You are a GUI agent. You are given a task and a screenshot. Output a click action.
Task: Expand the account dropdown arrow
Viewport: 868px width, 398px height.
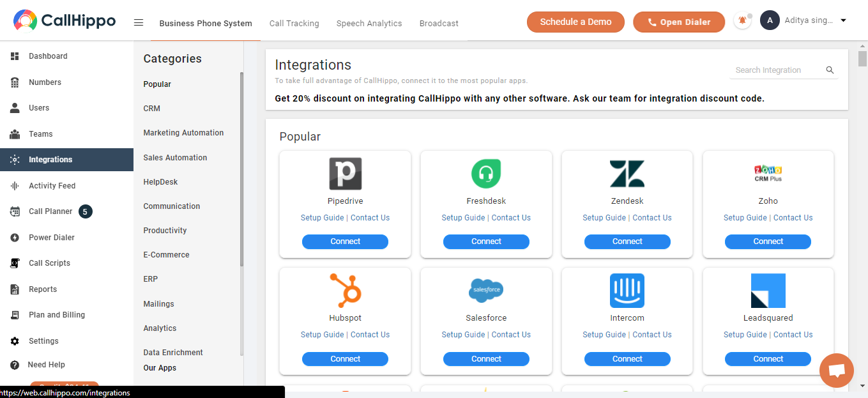coord(843,20)
